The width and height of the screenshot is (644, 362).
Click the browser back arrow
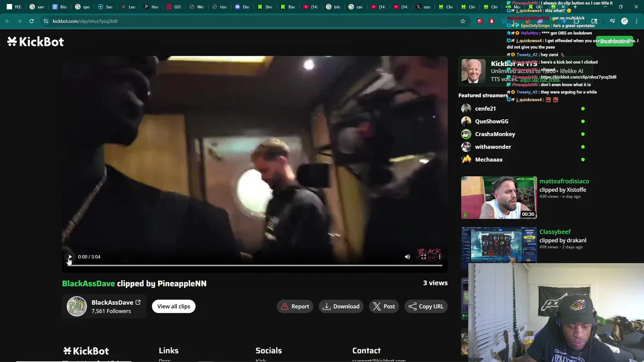7,21
